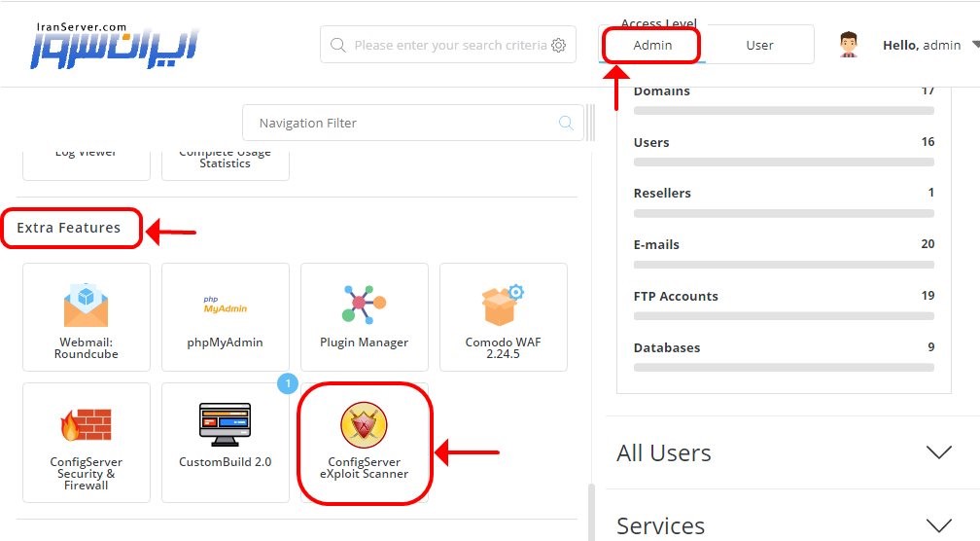Click the FTP Accounts count 19

pyautogui.click(x=928, y=295)
